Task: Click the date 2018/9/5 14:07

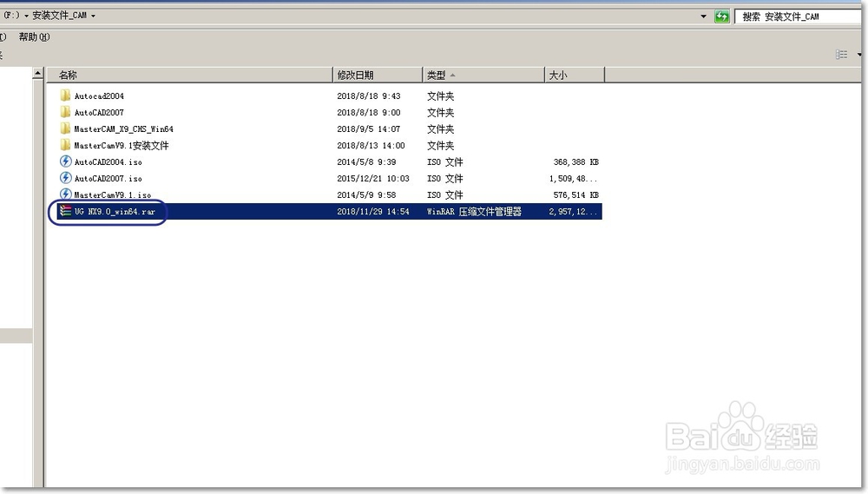Action: coord(369,129)
